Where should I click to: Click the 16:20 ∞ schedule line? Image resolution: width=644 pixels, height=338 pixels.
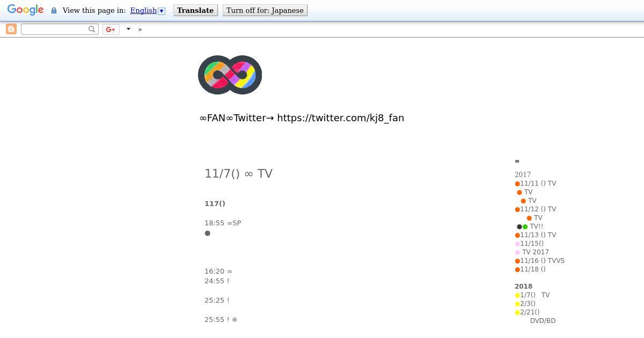coord(218,271)
